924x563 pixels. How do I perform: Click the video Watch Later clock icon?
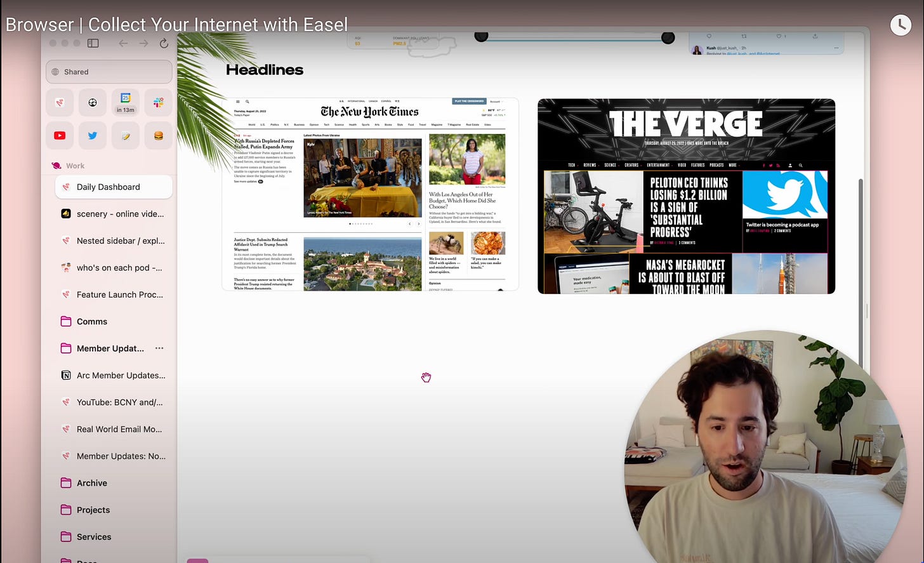[x=901, y=25]
